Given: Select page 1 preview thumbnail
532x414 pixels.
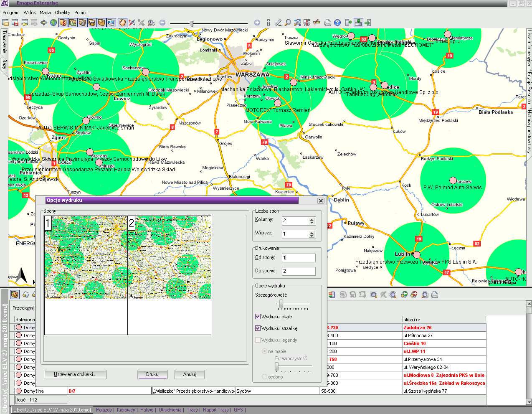Looking at the screenshot, I should point(86,275).
